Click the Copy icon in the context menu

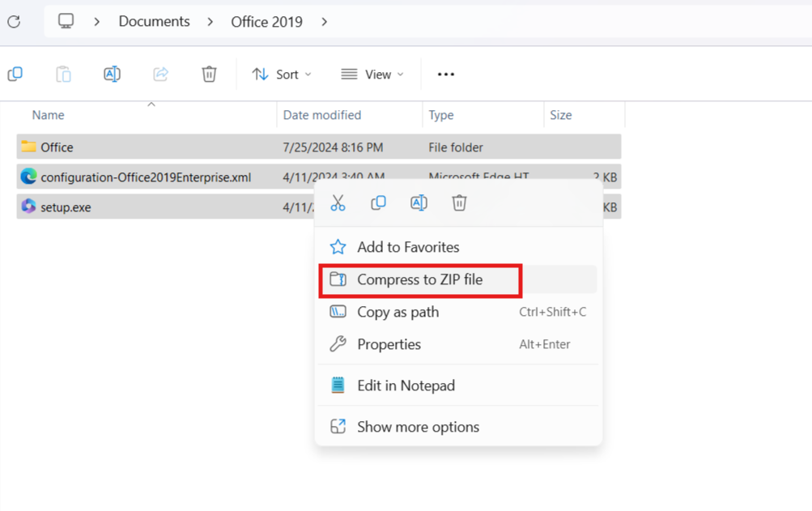pyautogui.click(x=378, y=203)
